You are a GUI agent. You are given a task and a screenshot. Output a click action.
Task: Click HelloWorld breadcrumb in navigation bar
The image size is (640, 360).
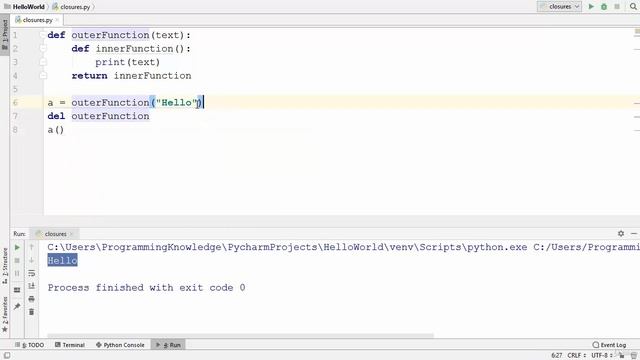[24, 7]
